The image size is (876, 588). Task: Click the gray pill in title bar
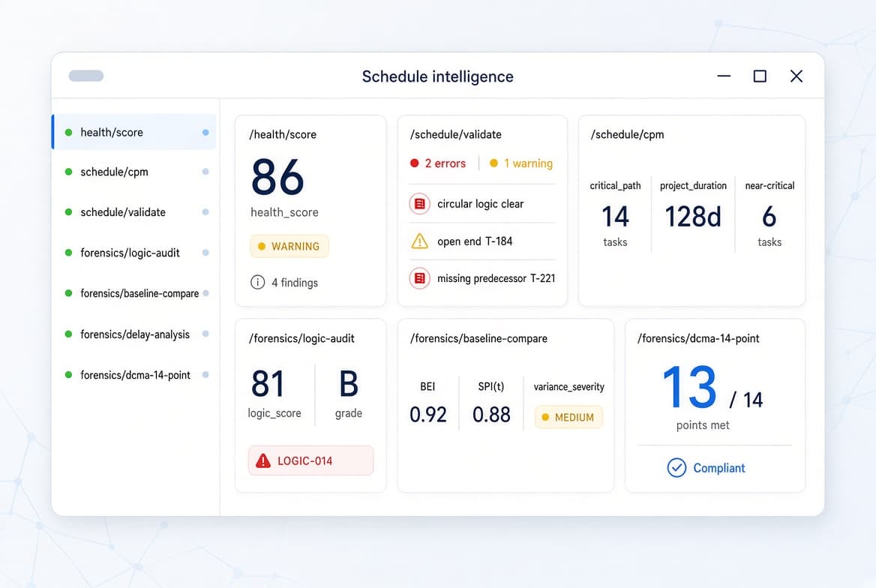[x=86, y=76]
